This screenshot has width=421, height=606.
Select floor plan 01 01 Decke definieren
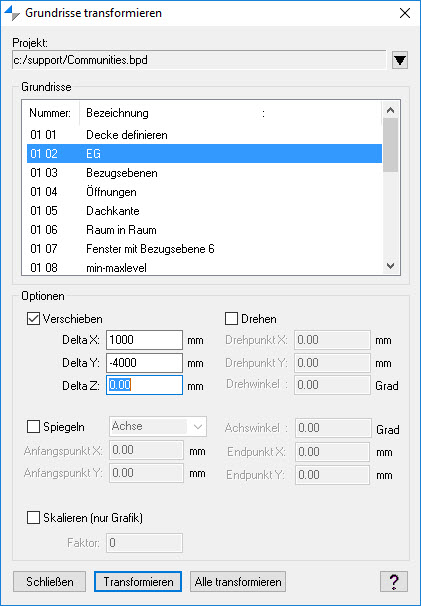coord(205,135)
